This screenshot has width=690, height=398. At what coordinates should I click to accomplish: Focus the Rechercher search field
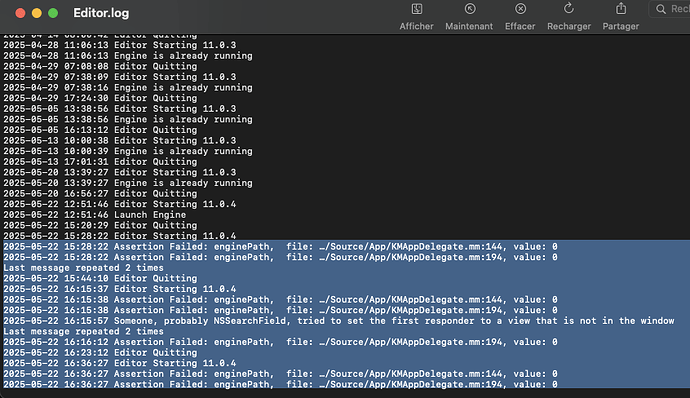point(670,9)
